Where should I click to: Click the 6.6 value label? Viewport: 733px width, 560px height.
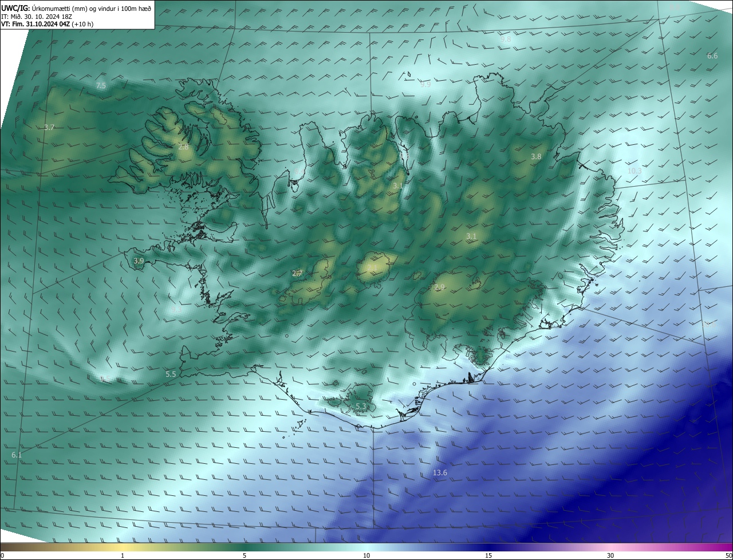pyautogui.click(x=712, y=56)
